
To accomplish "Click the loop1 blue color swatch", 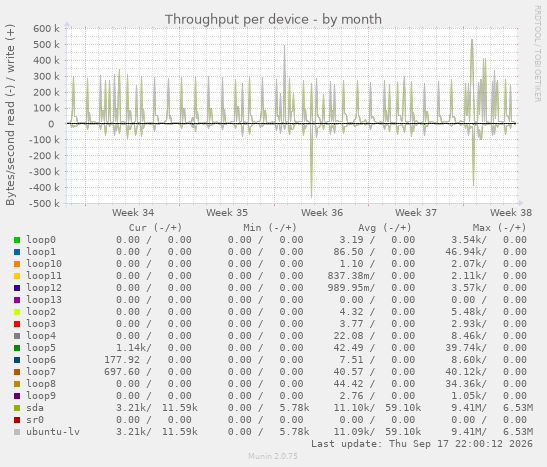I will [x=17, y=252].
